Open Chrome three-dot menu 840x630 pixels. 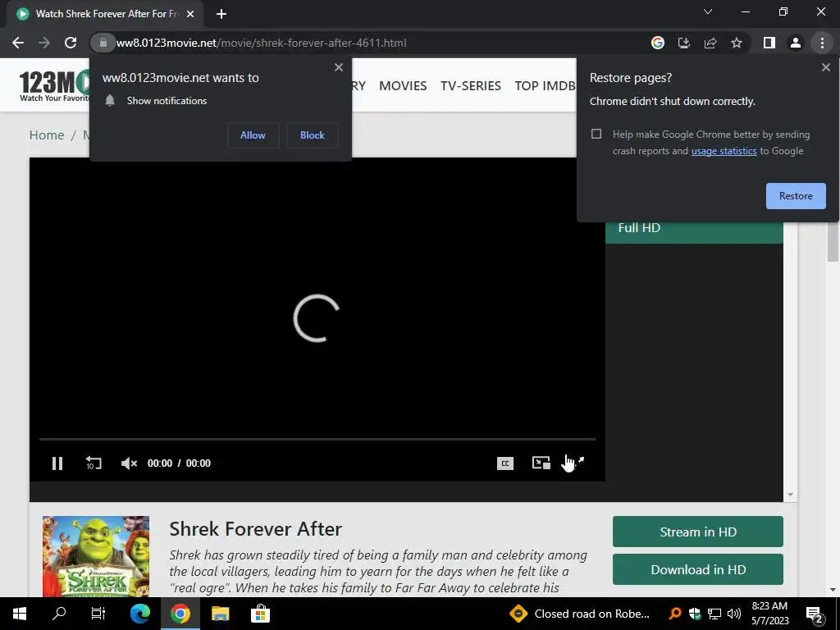point(822,43)
